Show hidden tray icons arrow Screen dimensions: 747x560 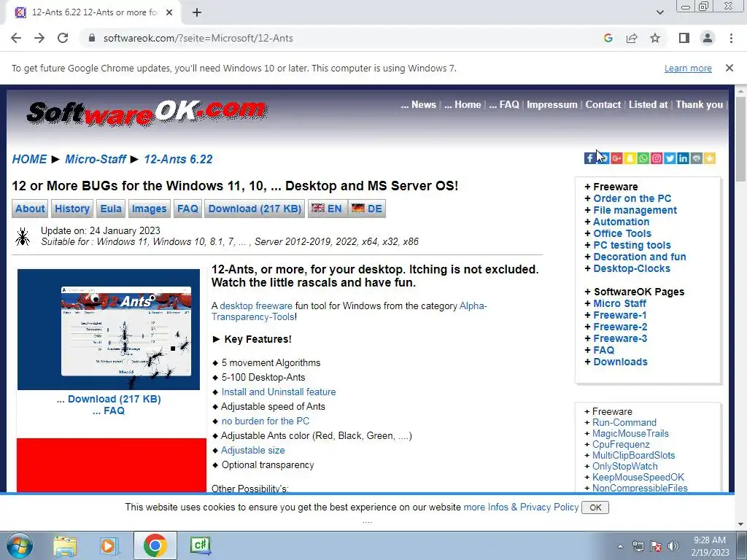[620, 546]
